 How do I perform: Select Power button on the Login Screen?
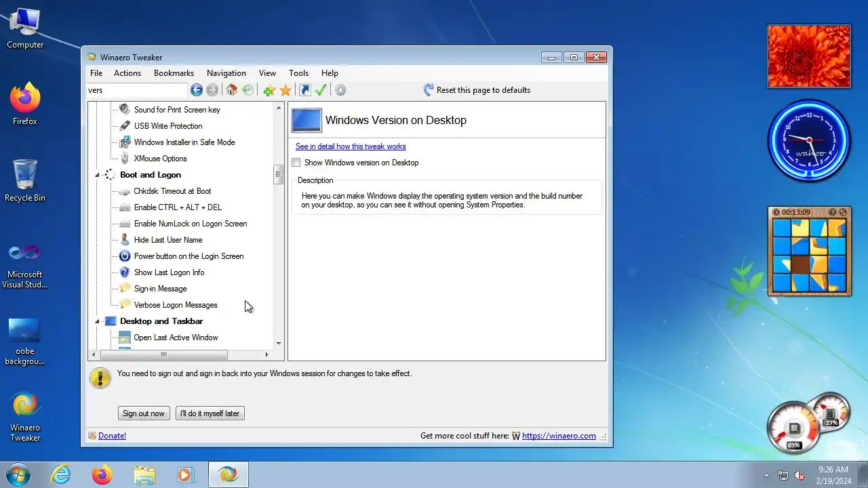(189, 256)
